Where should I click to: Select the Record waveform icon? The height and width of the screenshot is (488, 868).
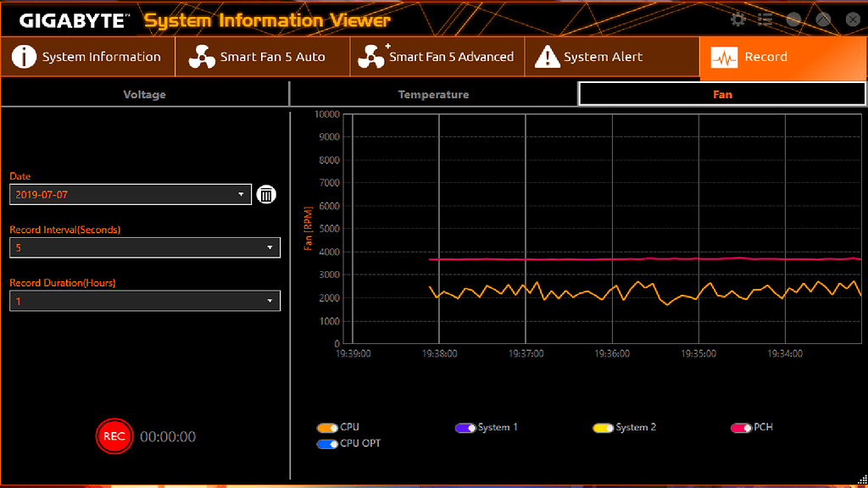(726, 57)
